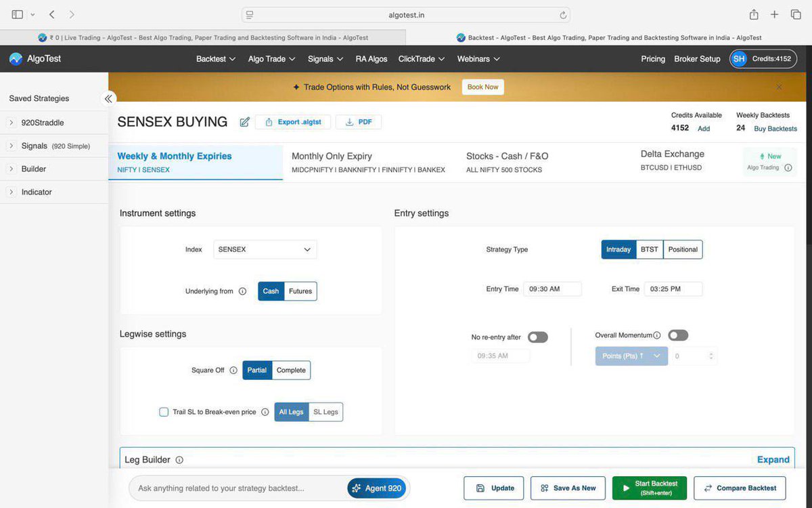Go back with Safari back arrow
Image resolution: width=812 pixels, height=508 pixels.
pyautogui.click(x=52, y=14)
